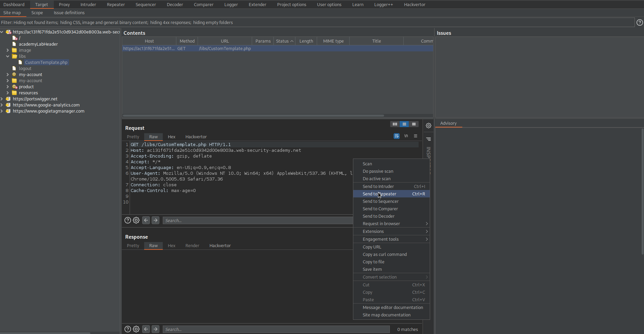Open the Advisory tab
644x334 pixels.
tap(448, 123)
